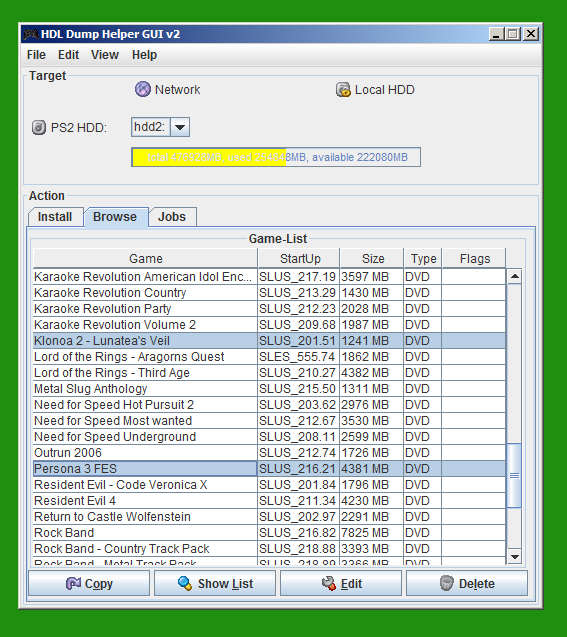Select the Network target icon
567x637 pixels.
click(143, 89)
